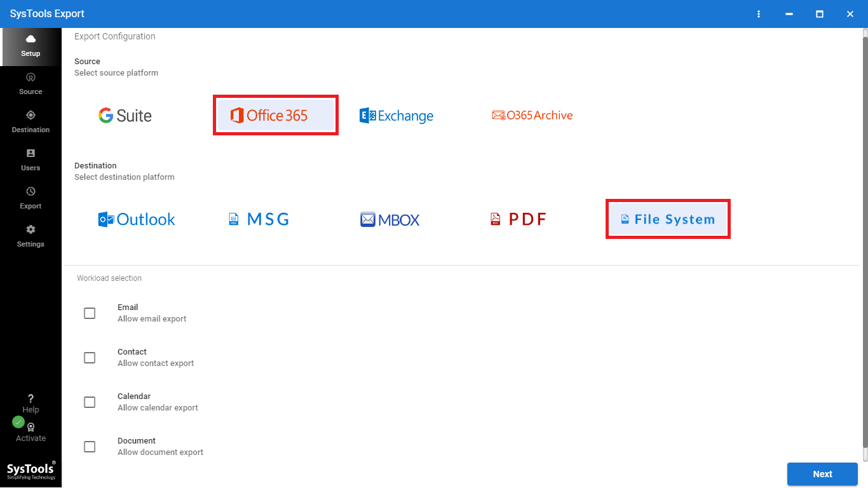Go to the Export sidebar step
This screenshot has height=488, width=868.
[31, 198]
